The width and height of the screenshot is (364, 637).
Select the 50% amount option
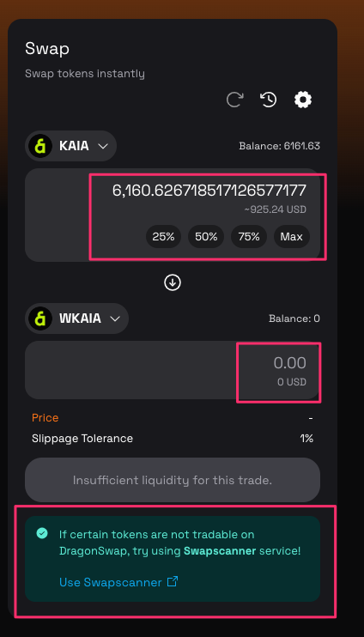206,236
